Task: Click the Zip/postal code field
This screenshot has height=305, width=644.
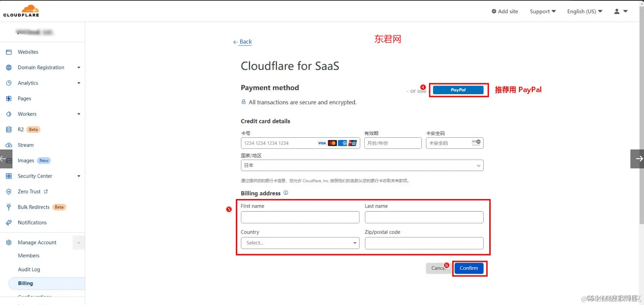Action: pos(424,243)
